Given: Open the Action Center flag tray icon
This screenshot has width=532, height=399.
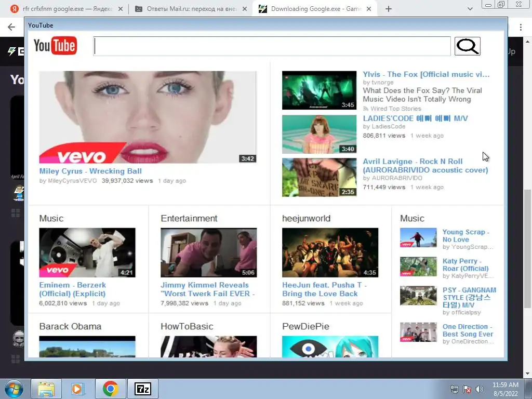Looking at the screenshot, I should click(x=467, y=390).
